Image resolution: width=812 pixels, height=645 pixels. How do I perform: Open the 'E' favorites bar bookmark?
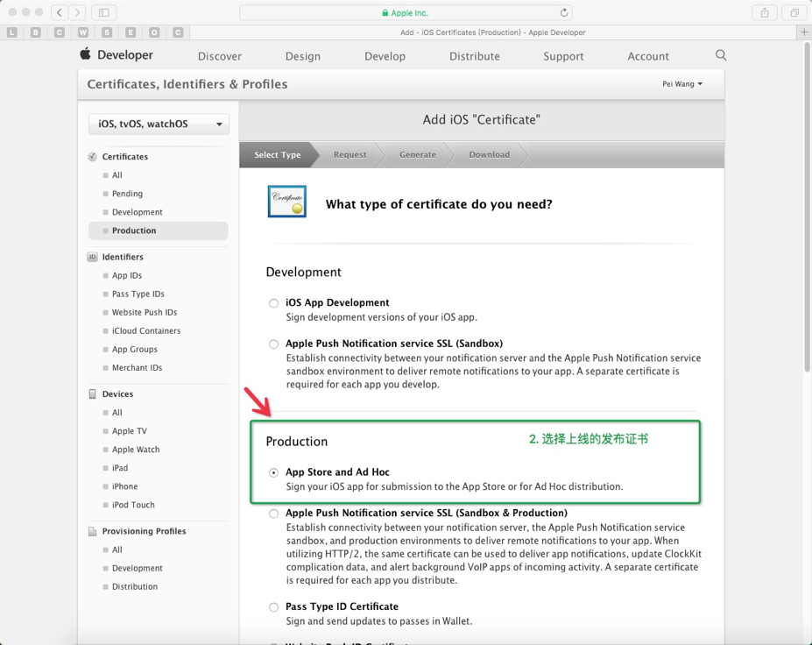click(x=131, y=32)
